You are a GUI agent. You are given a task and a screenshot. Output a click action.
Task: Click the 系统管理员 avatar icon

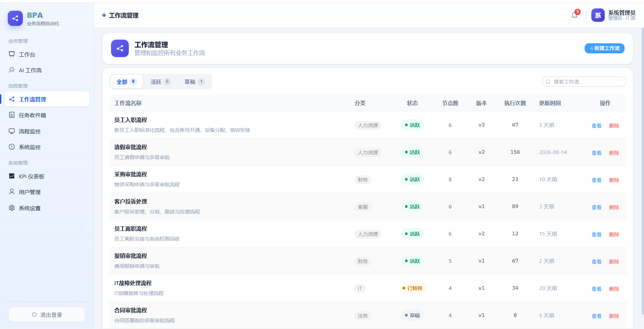pos(598,15)
